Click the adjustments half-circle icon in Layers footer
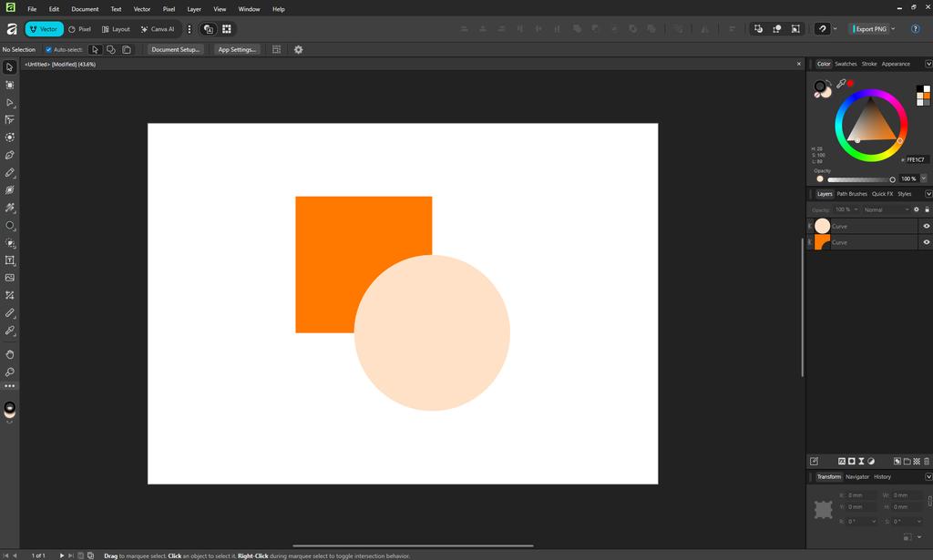This screenshot has height=560, width=933. [x=871, y=462]
